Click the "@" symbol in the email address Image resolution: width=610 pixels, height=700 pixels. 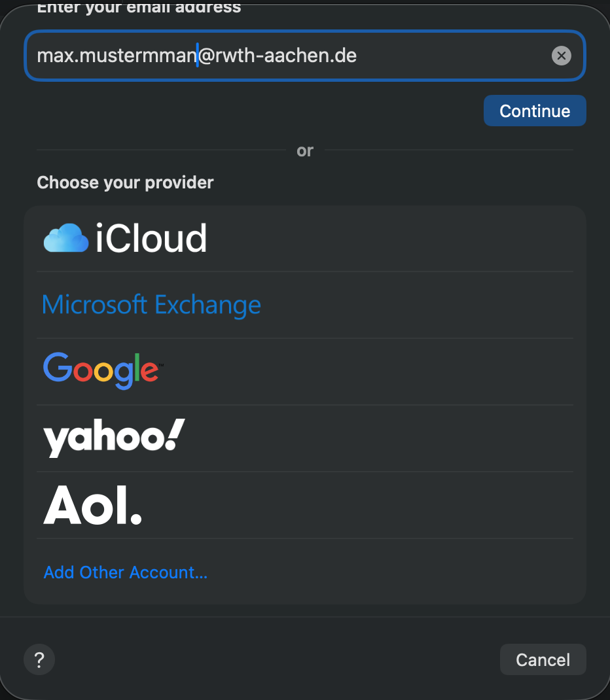(x=206, y=56)
